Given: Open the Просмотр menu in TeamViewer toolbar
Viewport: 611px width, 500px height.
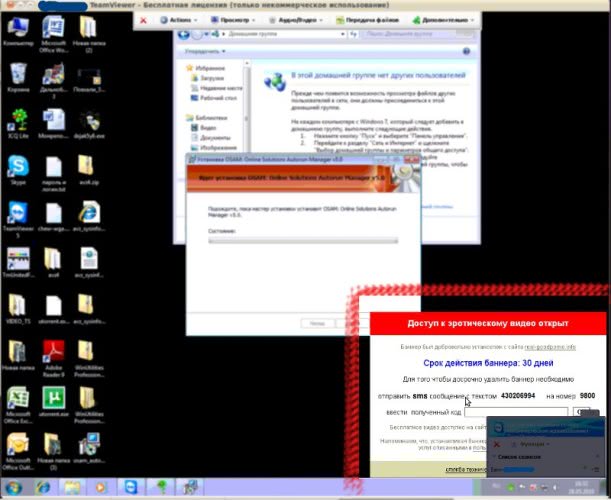Looking at the screenshot, I should 233,20.
